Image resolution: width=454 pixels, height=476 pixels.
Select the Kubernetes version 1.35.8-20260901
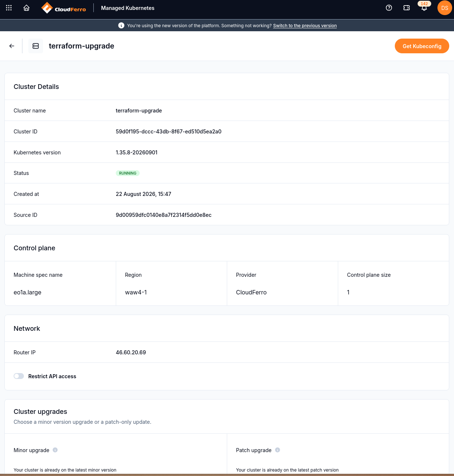(136, 153)
